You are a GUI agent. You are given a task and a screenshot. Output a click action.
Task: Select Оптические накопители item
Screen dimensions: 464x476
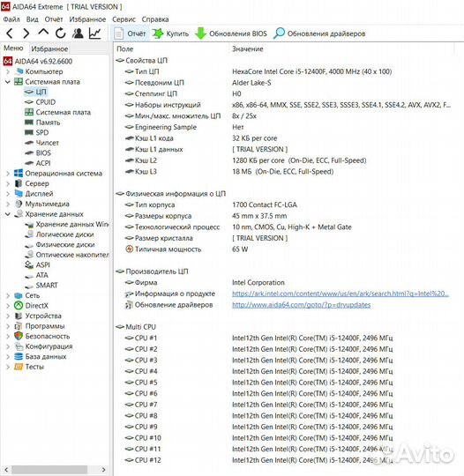point(72,255)
